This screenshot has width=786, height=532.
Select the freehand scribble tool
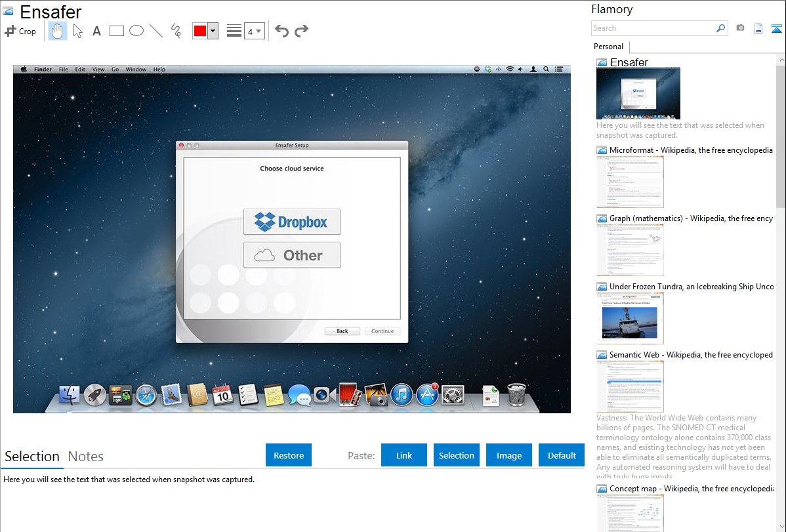click(176, 31)
